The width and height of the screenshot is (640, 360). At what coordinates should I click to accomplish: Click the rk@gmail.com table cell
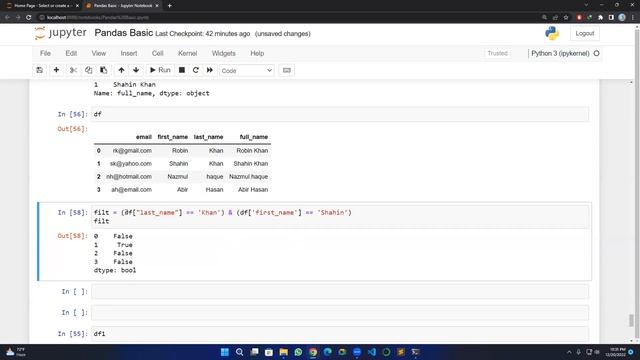pos(132,151)
